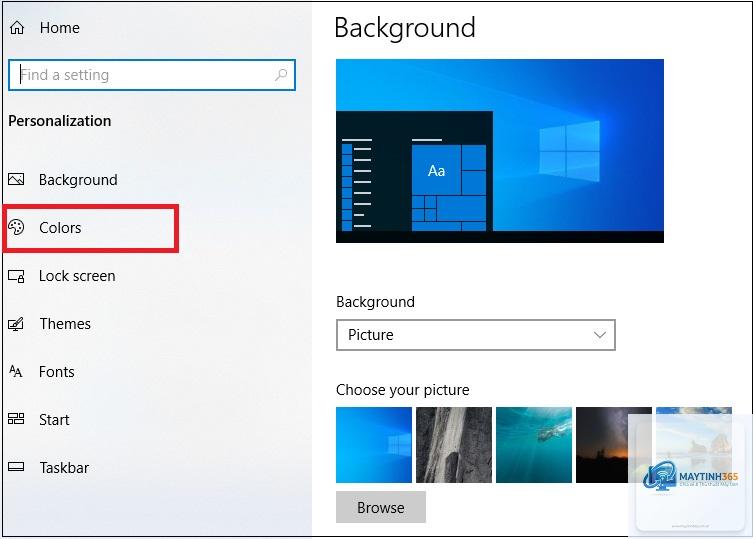753x539 pixels.
Task: Open the Home settings page
Action: click(60, 28)
